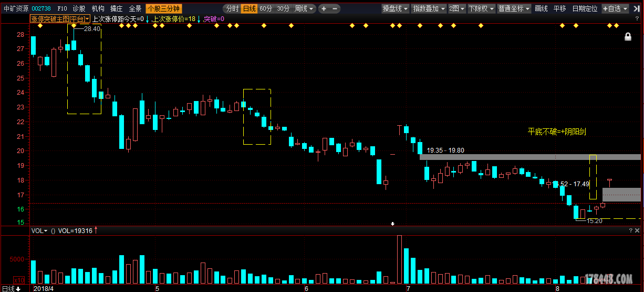Click VOL=19316 value text

pyautogui.click(x=75, y=231)
